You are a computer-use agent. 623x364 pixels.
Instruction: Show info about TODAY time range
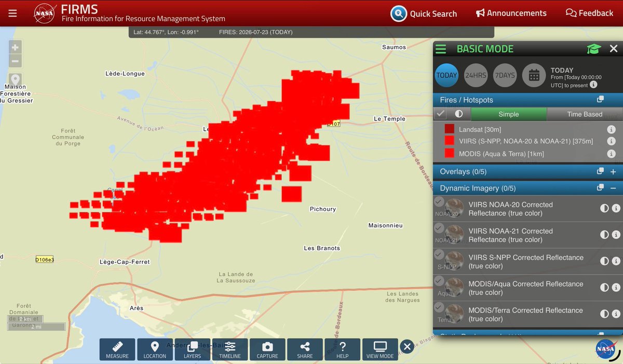pos(593,85)
